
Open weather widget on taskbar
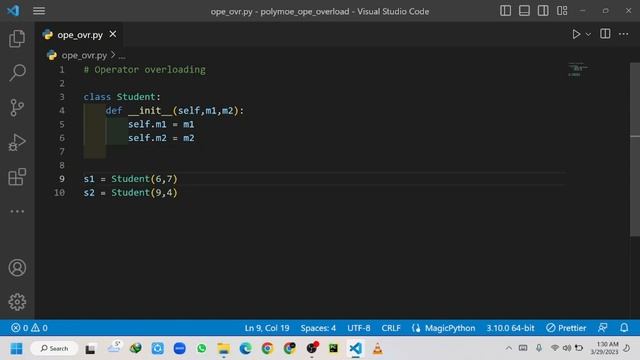pos(114,347)
